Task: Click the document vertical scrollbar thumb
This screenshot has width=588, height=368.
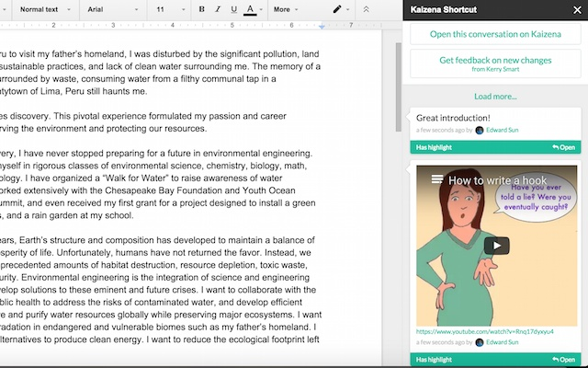Action: (x=398, y=87)
